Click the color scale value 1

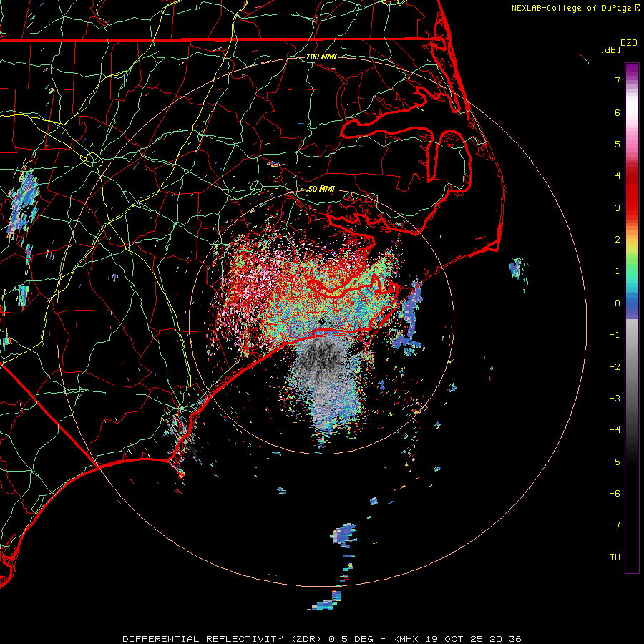pos(618,271)
